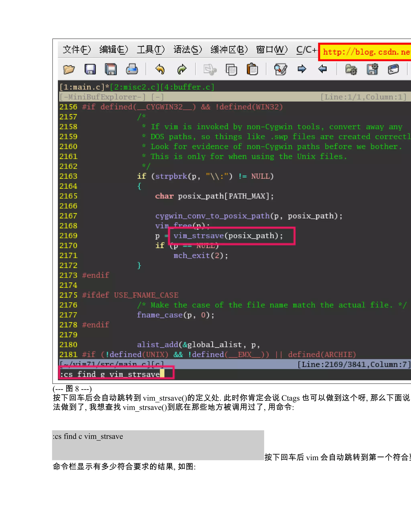Click #endif on line 2173
Screen dimensions: 411x532
[x=96, y=275]
